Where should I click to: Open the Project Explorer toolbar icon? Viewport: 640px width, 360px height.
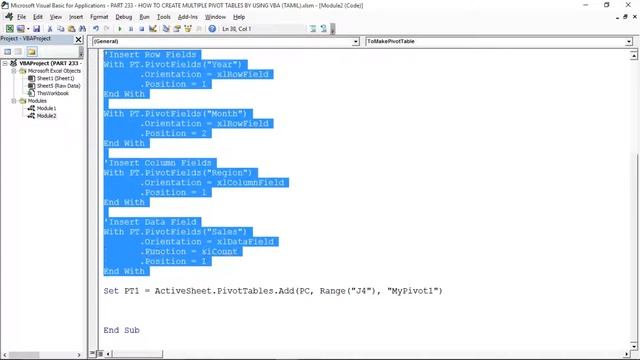[166, 29]
